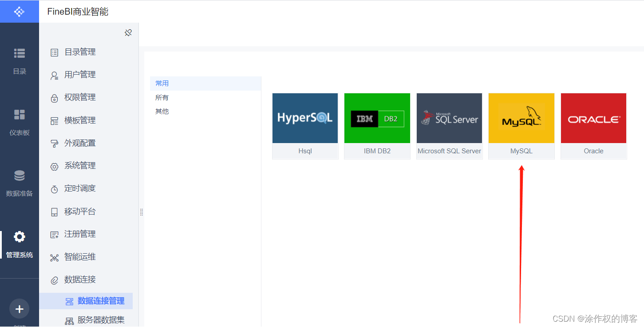
Task: Click the Oracle label below logo
Action: [x=594, y=151]
